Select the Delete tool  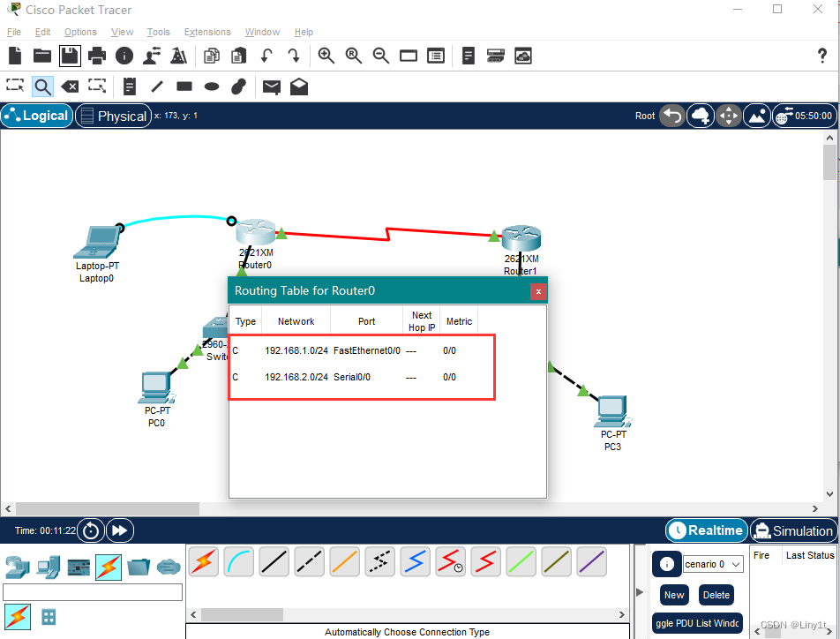(70, 86)
